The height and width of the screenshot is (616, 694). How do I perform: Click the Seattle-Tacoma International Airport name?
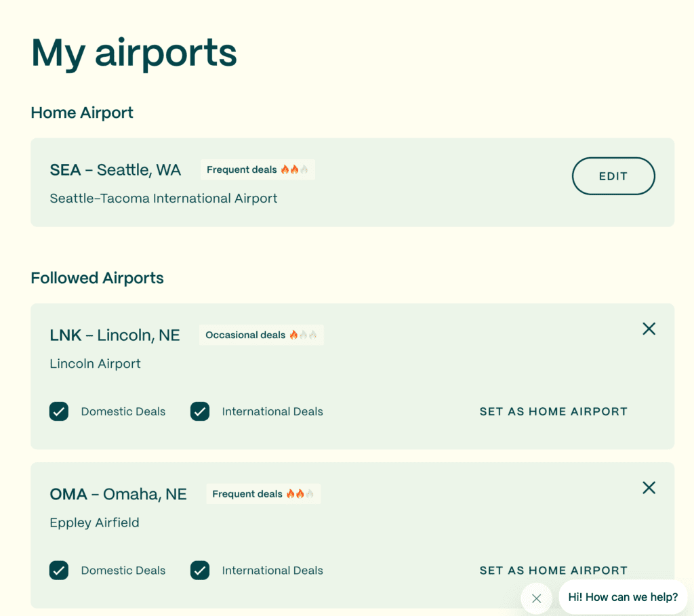pyautogui.click(x=163, y=199)
